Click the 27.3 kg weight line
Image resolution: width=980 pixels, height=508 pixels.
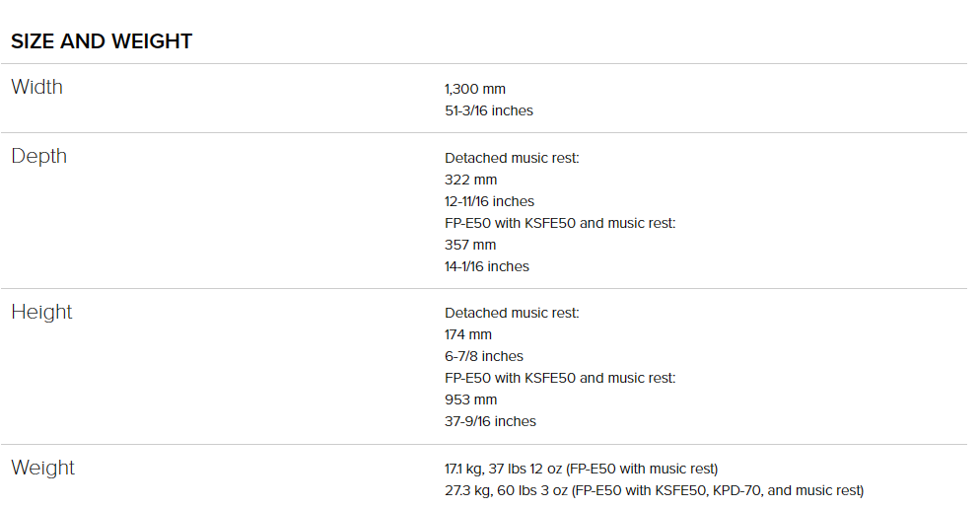(x=655, y=490)
